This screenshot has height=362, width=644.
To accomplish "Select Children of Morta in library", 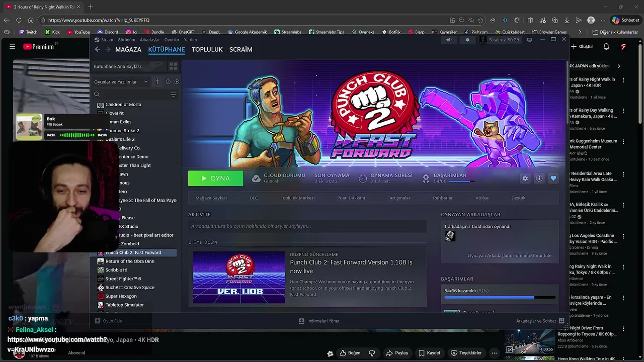I will (x=123, y=105).
